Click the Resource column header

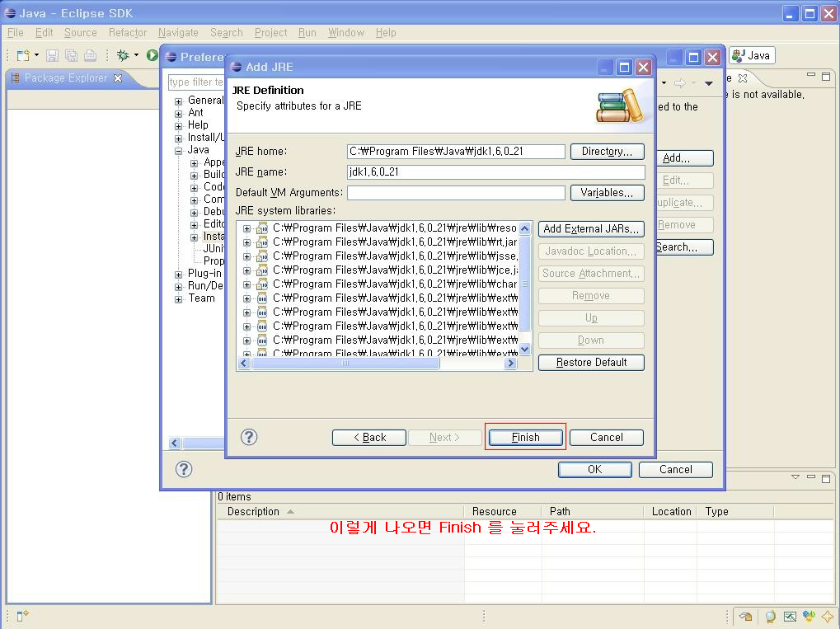click(x=503, y=511)
